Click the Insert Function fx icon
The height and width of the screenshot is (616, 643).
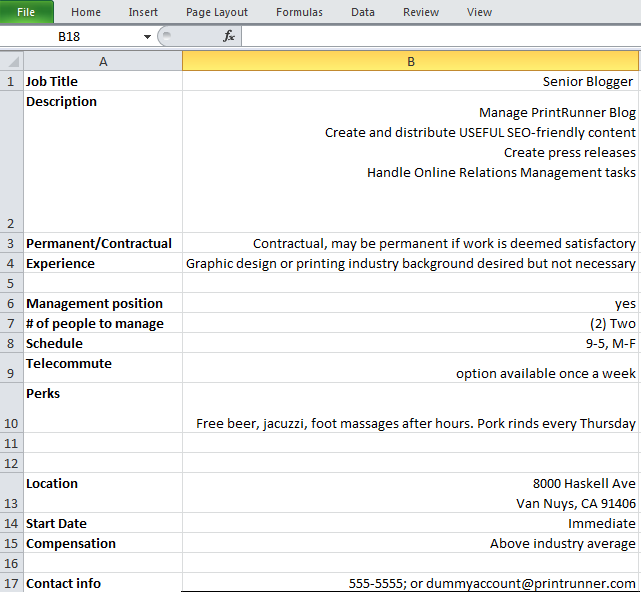(x=229, y=37)
